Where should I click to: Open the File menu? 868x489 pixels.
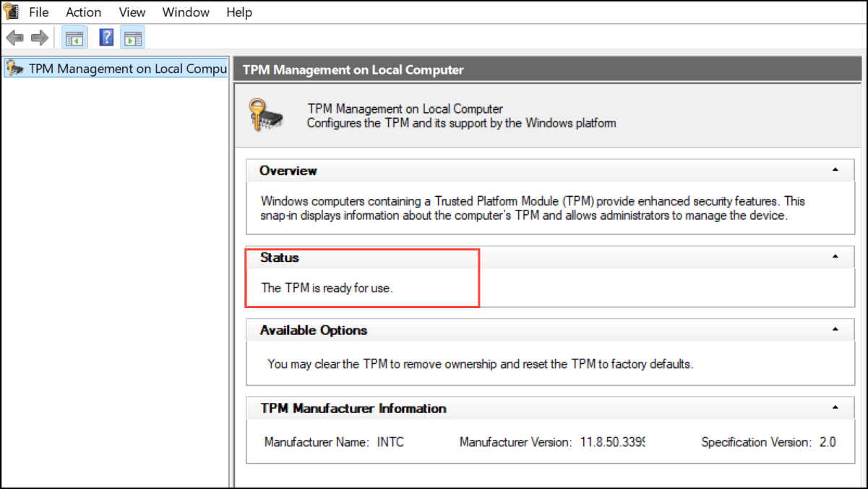pos(39,12)
